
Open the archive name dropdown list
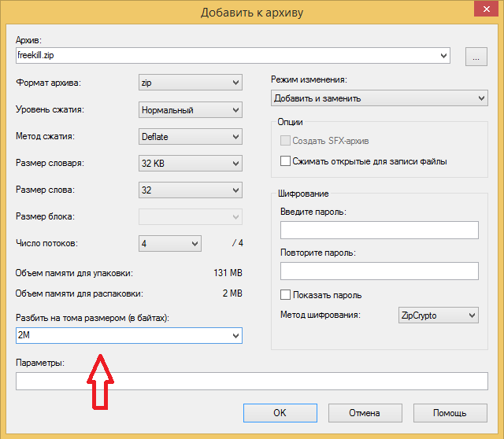444,56
